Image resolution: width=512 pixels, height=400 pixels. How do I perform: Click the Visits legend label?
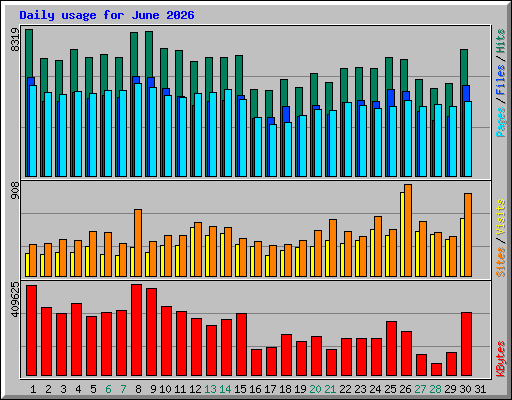(x=501, y=218)
